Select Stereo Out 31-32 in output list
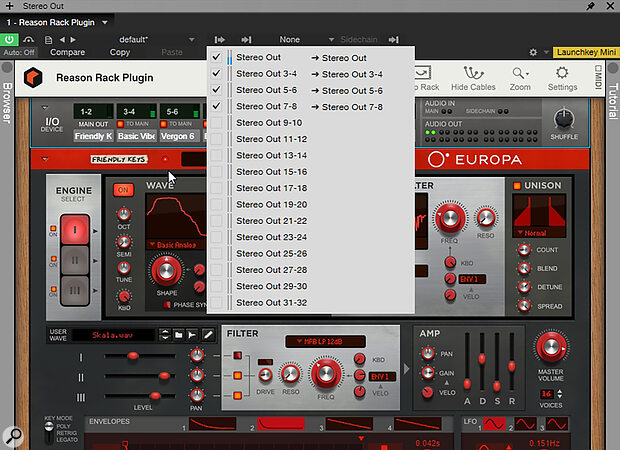The image size is (620, 450). click(271, 303)
